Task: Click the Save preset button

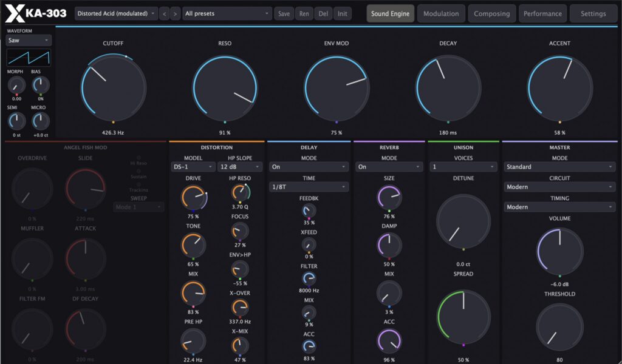Action: point(284,13)
